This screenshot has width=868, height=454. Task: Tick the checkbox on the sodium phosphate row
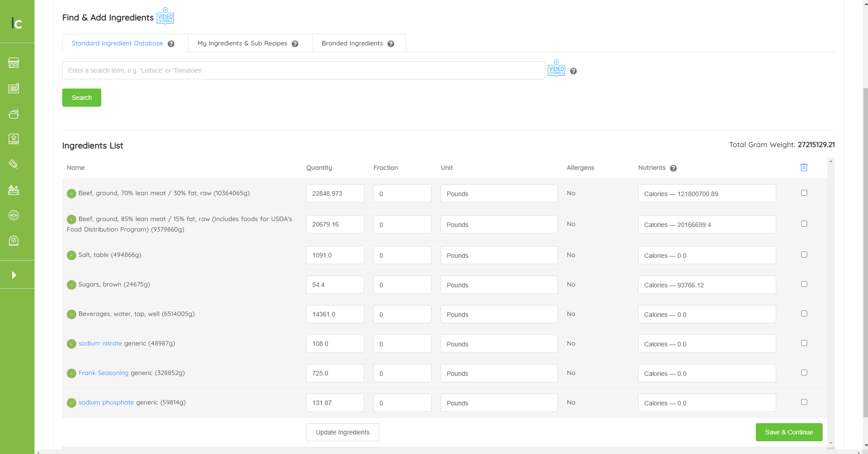(804, 401)
